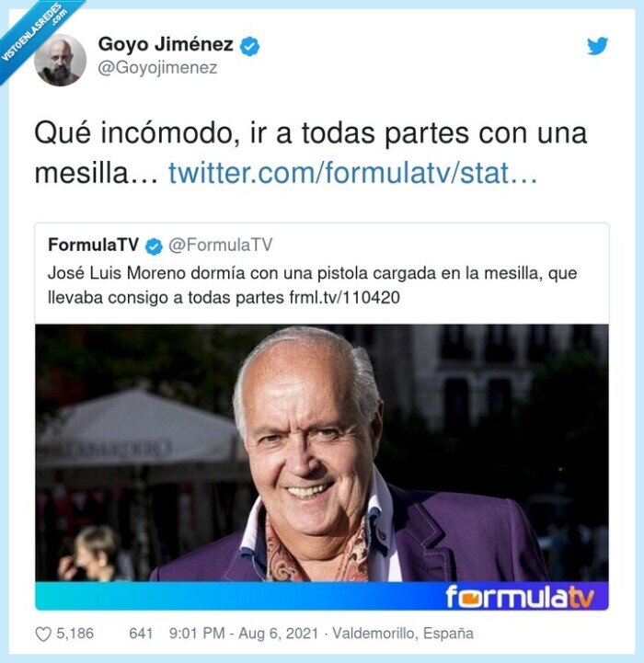Click Goyo Jiménez's verified badge

pos(249,46)
